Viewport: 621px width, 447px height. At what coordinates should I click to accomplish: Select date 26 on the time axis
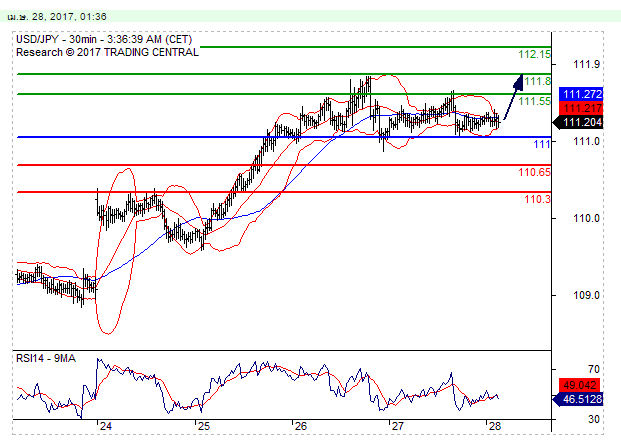[x=299, y=425]
